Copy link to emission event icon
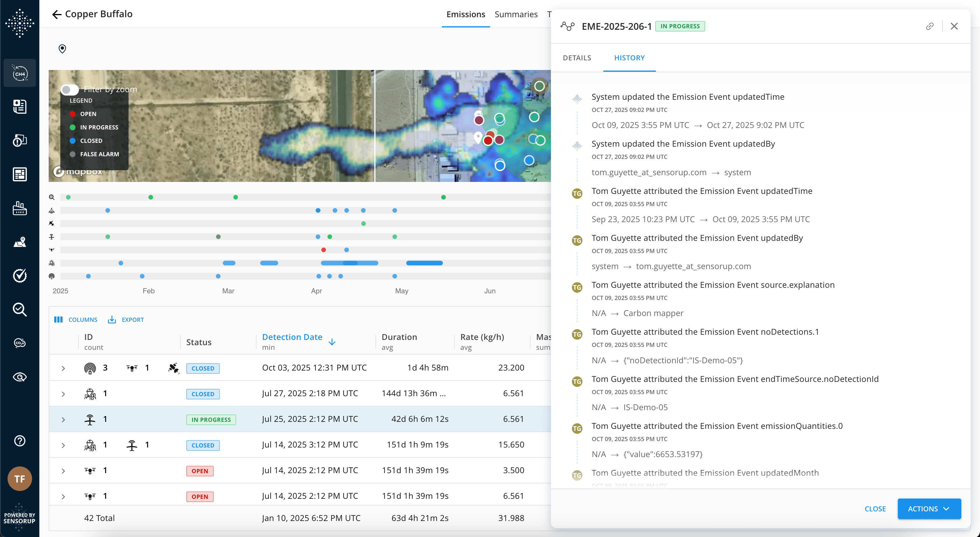This screenshot has height=537, width=980. 930,26
